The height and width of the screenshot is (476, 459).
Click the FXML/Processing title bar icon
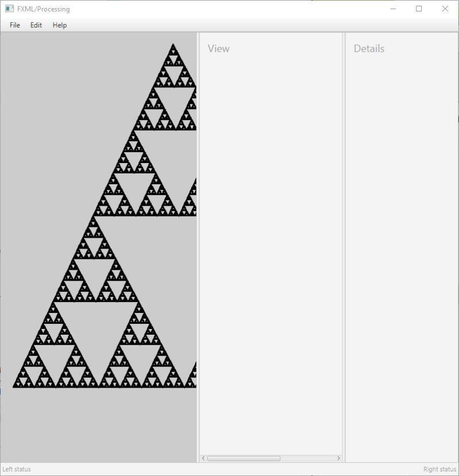pyautogui.click(x=8, y=9)
